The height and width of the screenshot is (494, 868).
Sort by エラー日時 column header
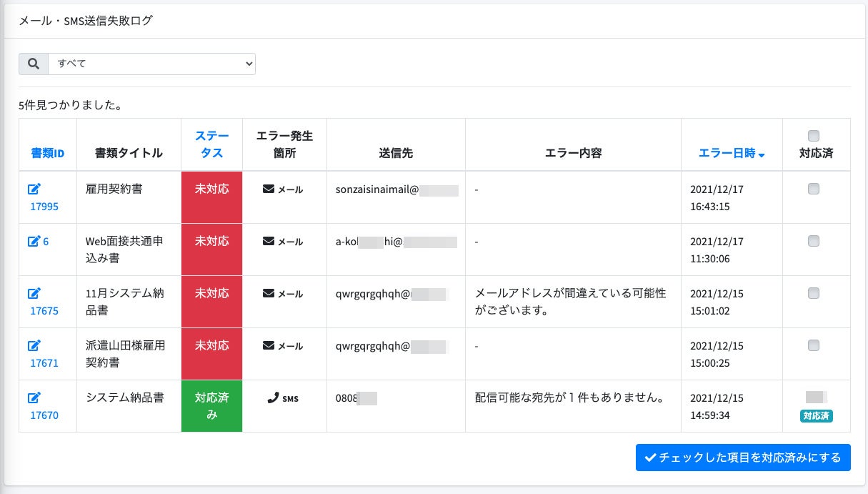coord(732,153)
